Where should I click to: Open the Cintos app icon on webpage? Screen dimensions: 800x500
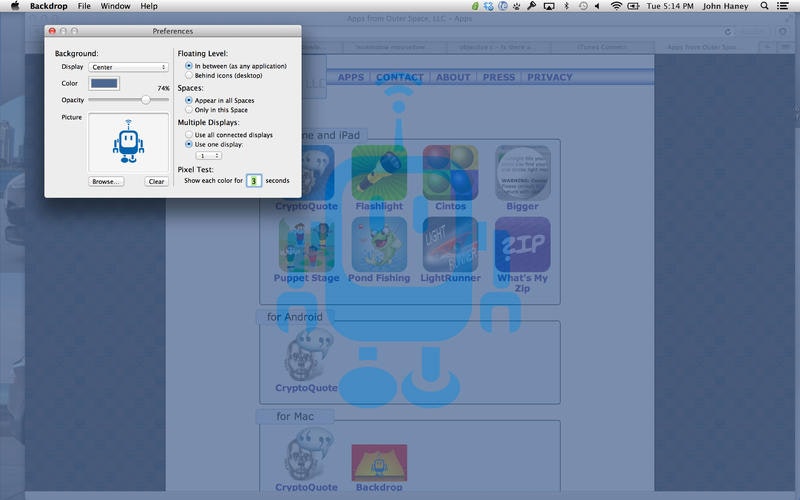pos(451,173)
